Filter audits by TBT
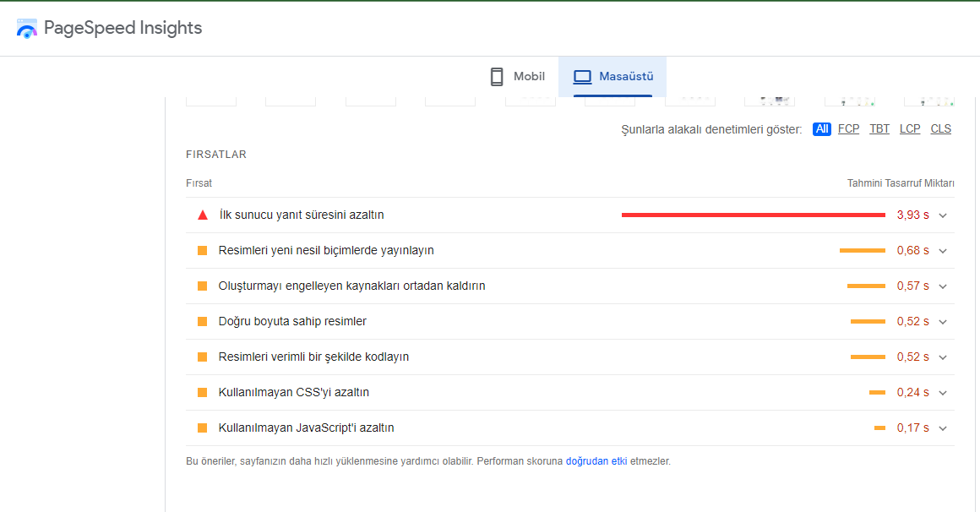Image resolution: width=980 pixels, height=512 pixels. point(879,129)
